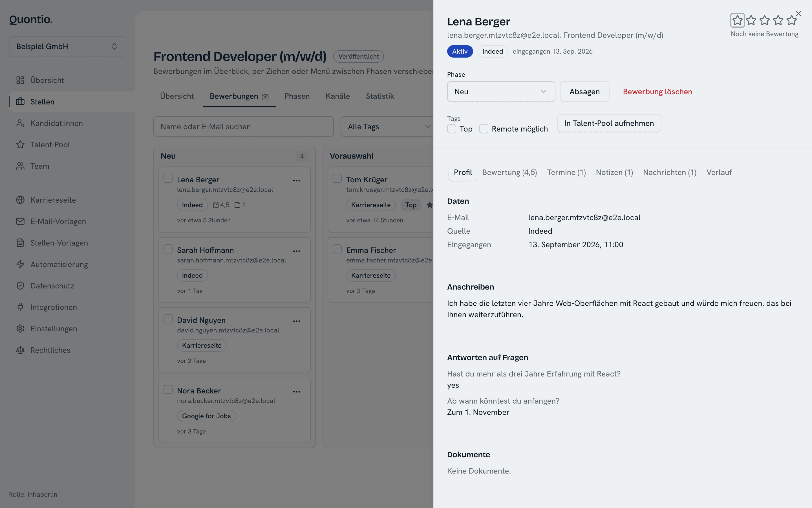Open the Phase dropdown showing Neu

point(501,91)
